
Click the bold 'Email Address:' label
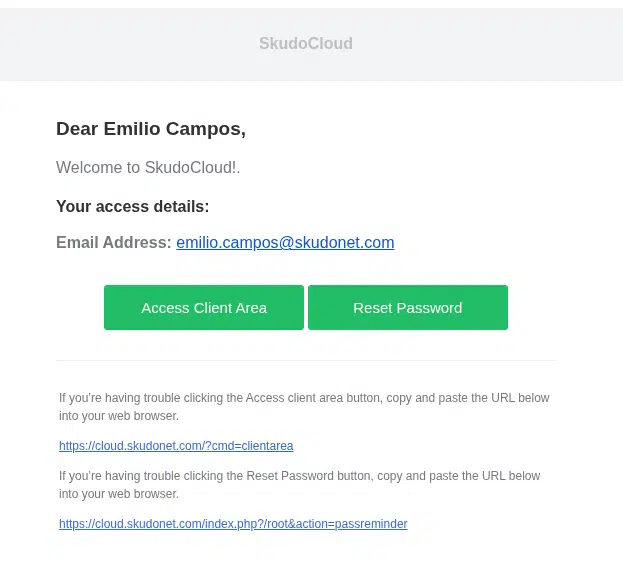(x=114, y=242)
